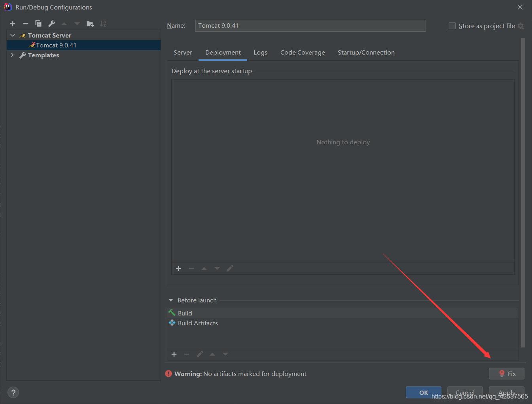The height and width of the screenshot is (404, 532).
Task: Create a new configuration folder
Action: click(90, 24)
